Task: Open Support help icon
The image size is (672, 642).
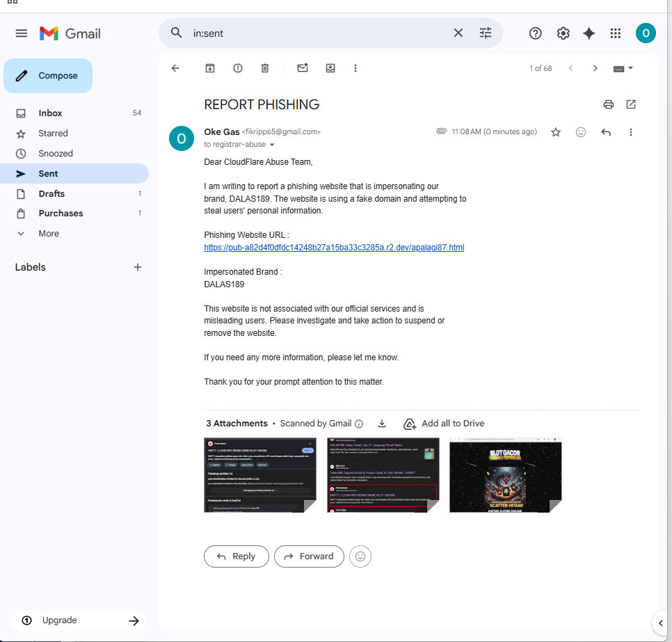Action: point(535,33)
